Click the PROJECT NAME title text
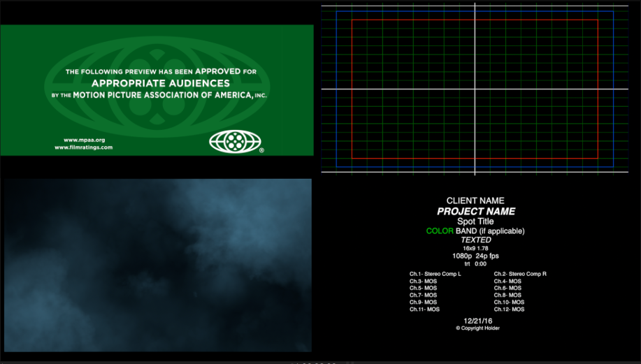 pos(475,212)
